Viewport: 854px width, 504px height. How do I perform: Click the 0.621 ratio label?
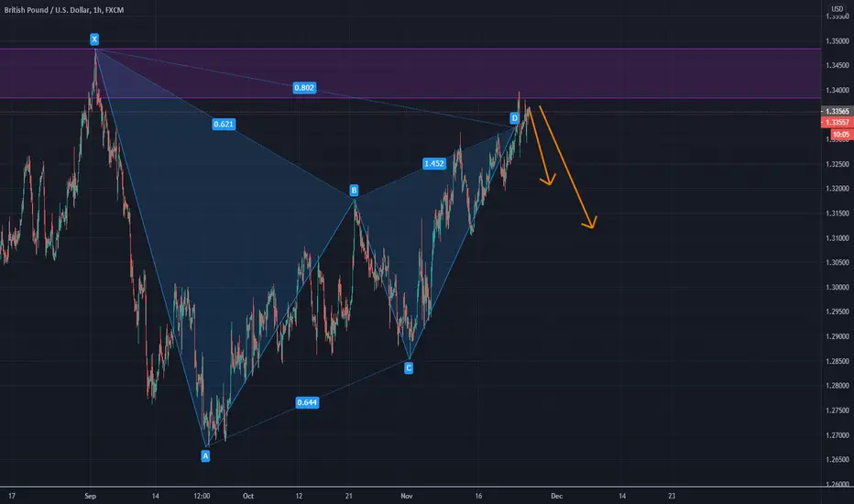coord(224,125)
